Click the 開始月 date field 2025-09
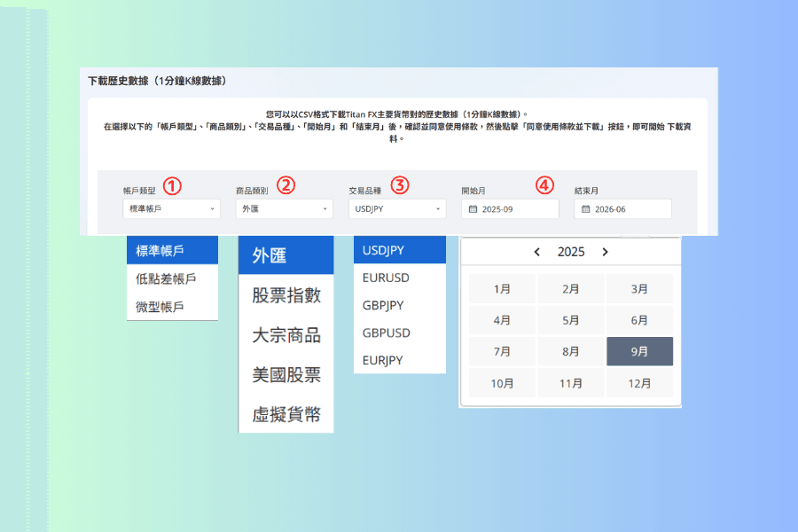 click(510, 209)
